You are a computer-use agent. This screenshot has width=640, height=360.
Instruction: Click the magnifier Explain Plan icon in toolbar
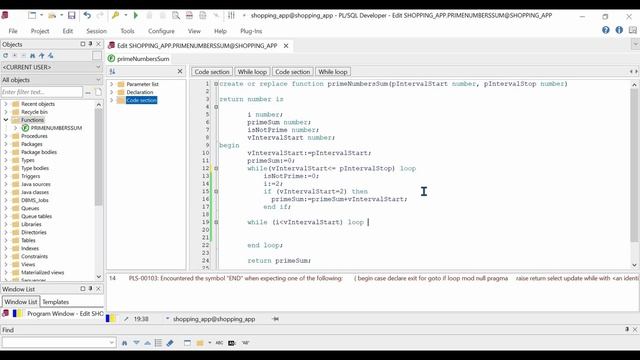[x=176, y=16]
